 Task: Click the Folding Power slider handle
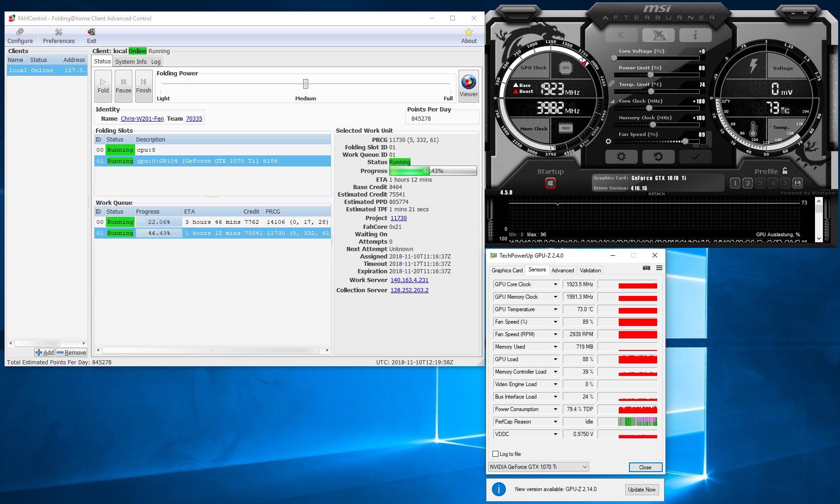305,84
